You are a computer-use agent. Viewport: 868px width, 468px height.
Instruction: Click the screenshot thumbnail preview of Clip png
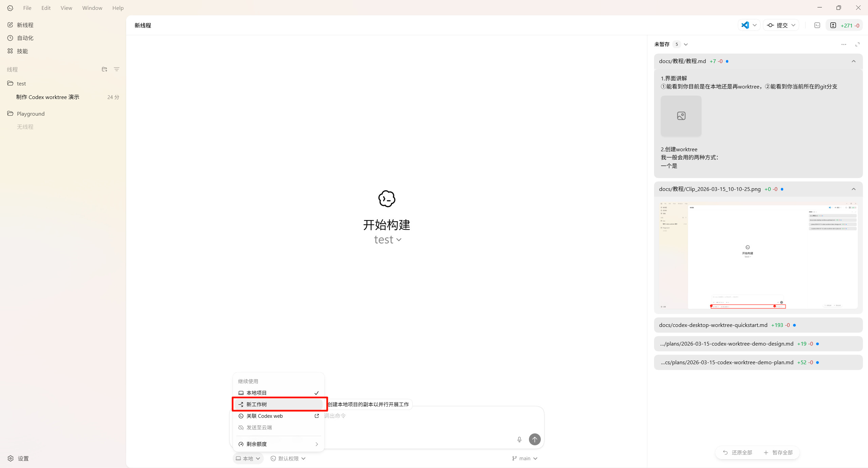(x=758, y=255)
